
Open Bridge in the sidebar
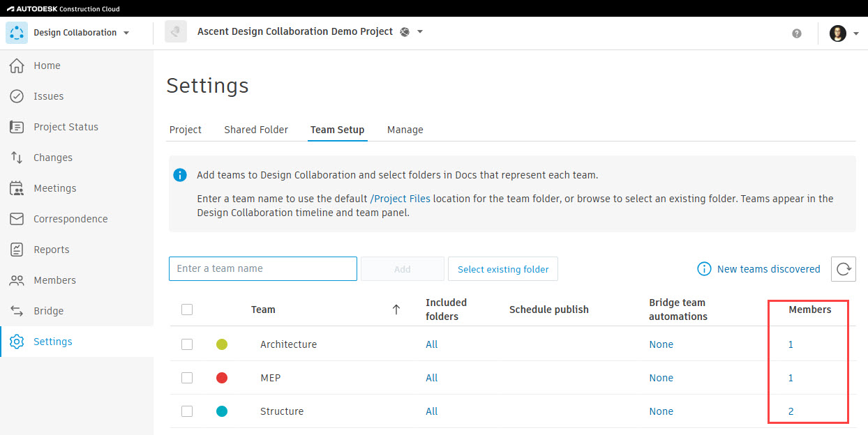tap(77, 311)
